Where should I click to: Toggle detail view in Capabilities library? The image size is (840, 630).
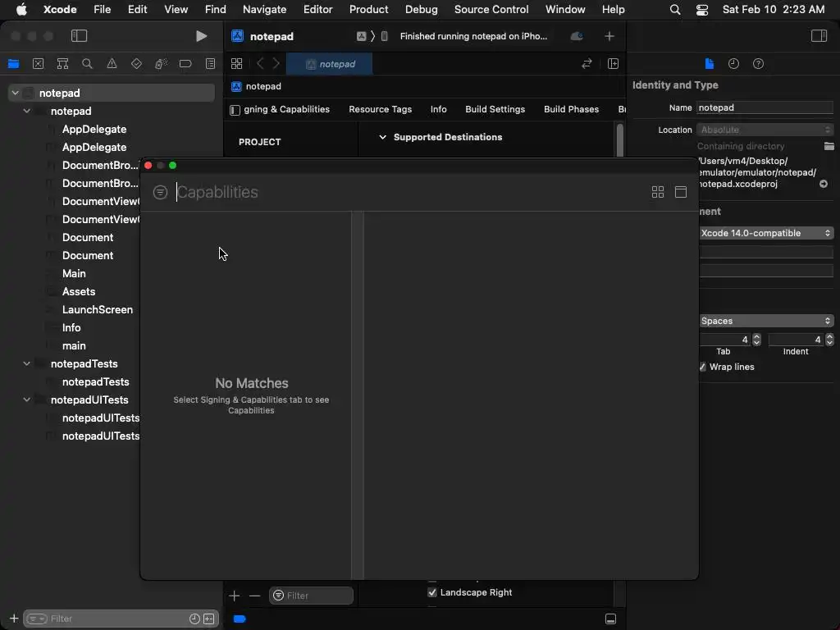681,192
